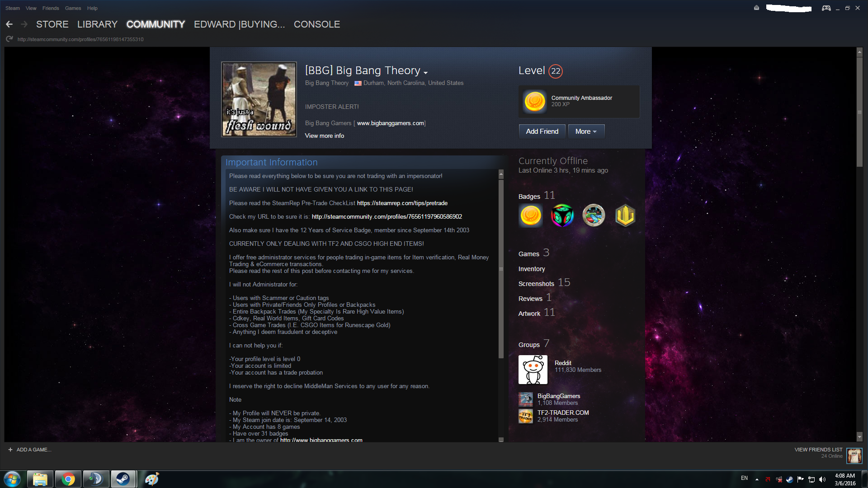The height and width of the screenshot is (488, 868).
Task: Open the TF2-TRADER.COM group icon
Action: coord(525,416)
